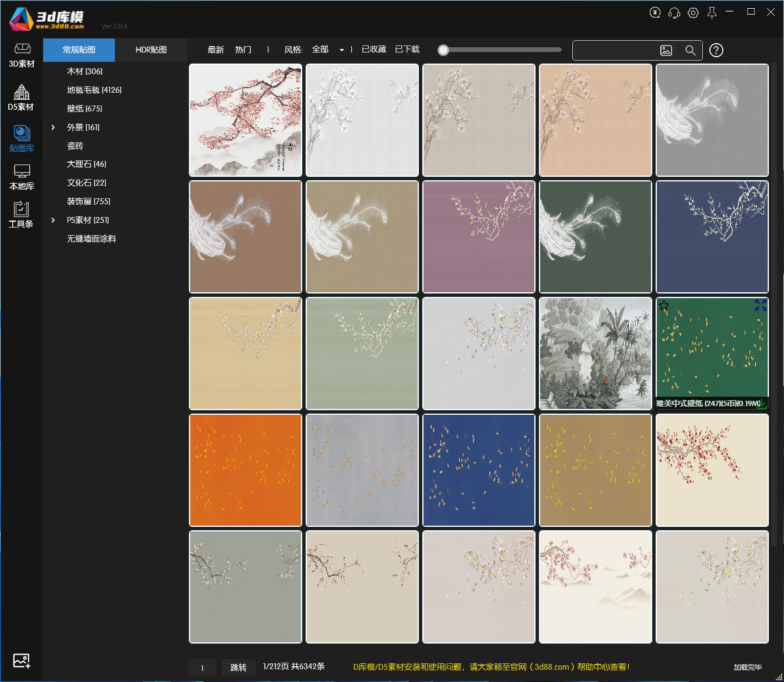This screenshot has width=784, height=682.
Task: Select the 装饰画 [755] category
Action: tap(89, 201)
